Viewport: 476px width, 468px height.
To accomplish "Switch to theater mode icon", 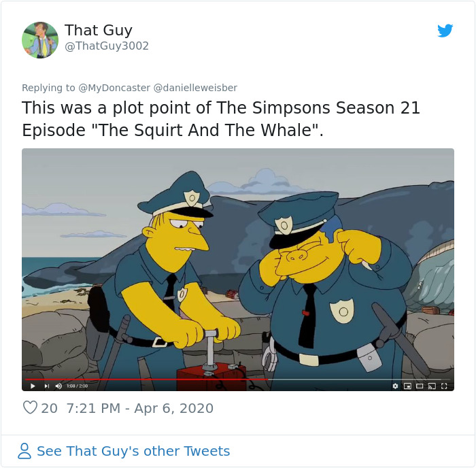I will pos(420,386).
